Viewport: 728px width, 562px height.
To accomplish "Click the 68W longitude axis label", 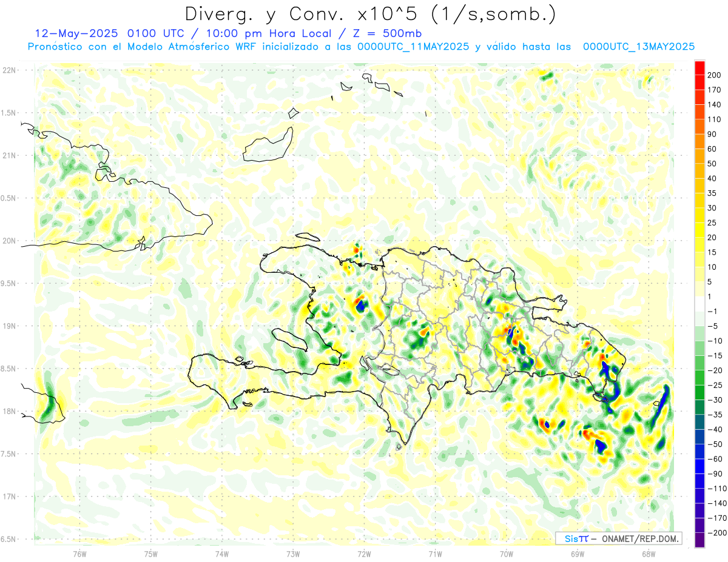I will pyautogui.click(x=649, y=554).
